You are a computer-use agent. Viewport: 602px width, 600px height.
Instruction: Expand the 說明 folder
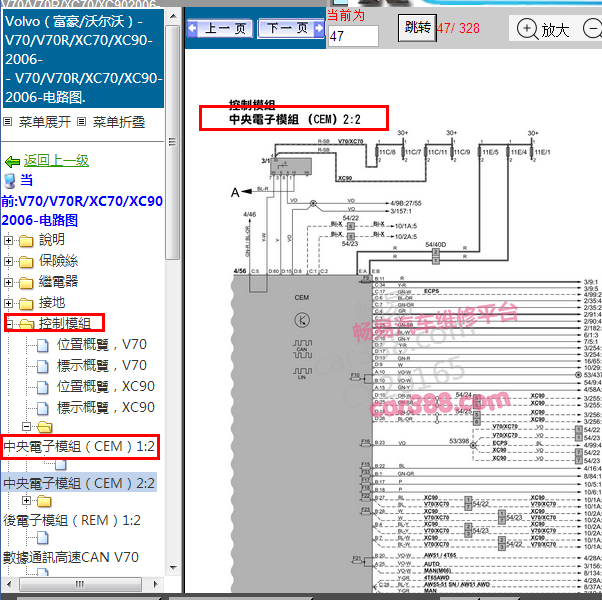click(x=8, y=240)
